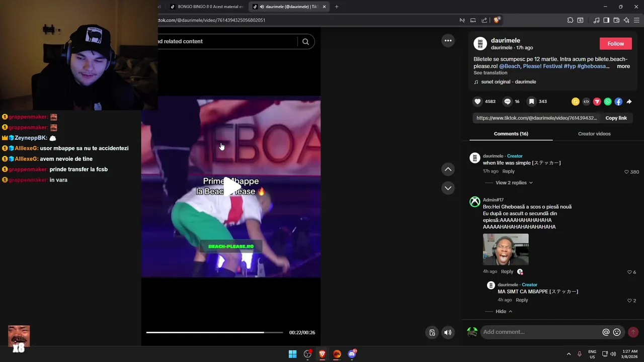
Task: Toggle the browser sidebar panel
Action: tap(606, 20)
